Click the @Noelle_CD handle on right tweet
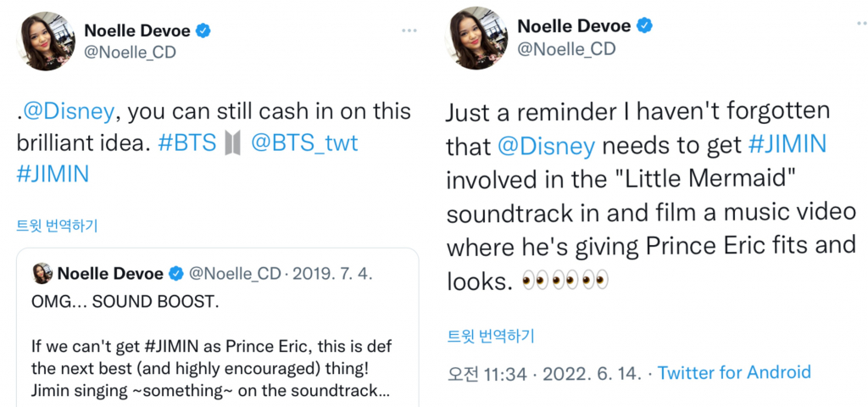Viewport: 868px width, 407px height. tap(566, 49)
